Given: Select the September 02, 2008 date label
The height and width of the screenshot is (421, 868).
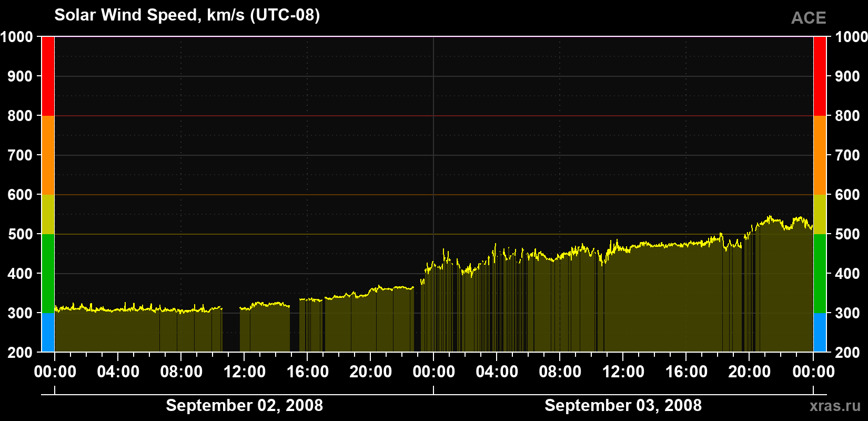Looking at the screenshot, I should [x=244, y=405].
